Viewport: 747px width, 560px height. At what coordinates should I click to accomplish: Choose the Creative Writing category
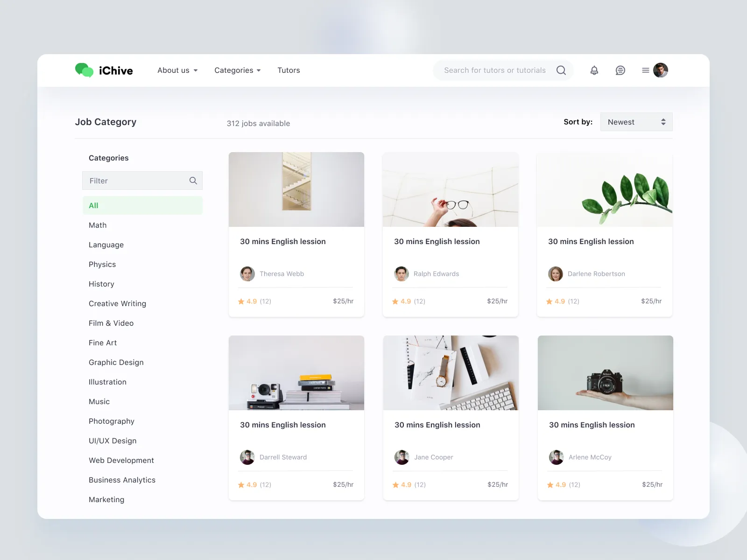(x=117, y=304)
